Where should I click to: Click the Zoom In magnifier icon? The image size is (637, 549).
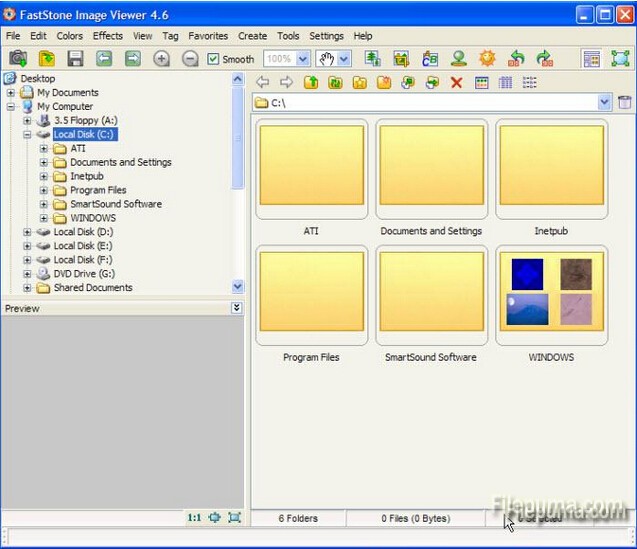click(x=161, y=59)
